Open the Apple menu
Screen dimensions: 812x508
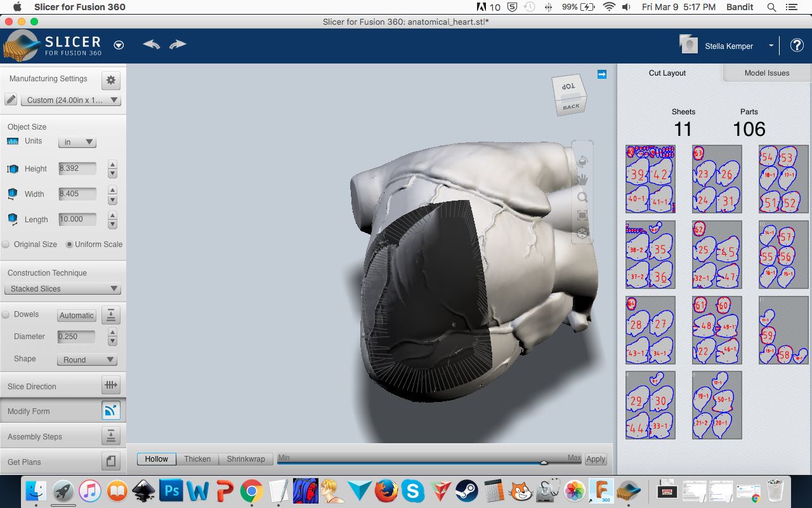click(x=17, y=7)
